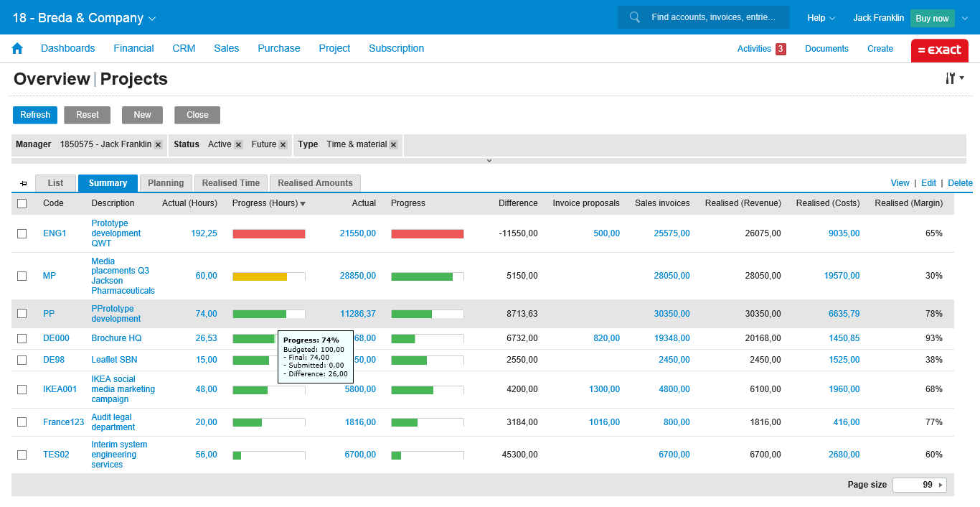Click the Exact logo
This screenshot has height=507, width=980.
939,50
